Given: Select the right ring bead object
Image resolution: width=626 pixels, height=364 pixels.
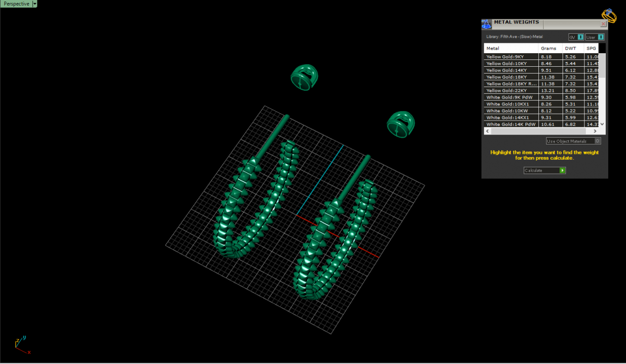Looking at the screenshot, I should pyautogui.click(x=400, y=125).
